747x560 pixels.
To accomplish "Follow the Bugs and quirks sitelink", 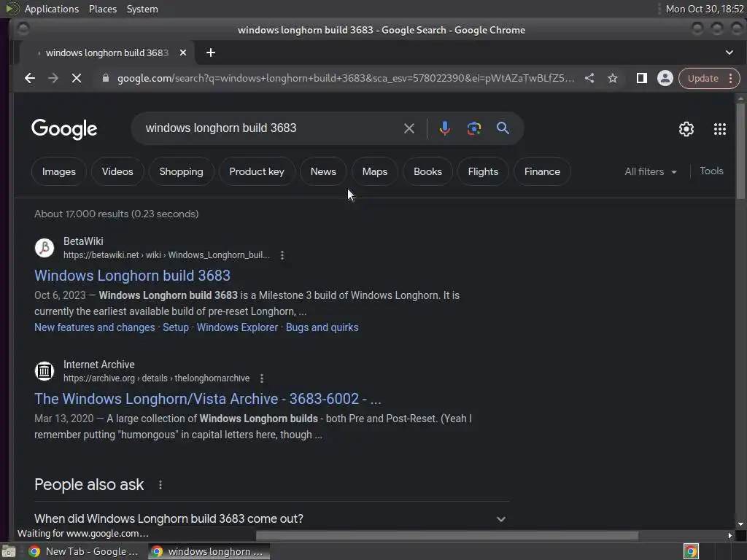I will point(322,327).
